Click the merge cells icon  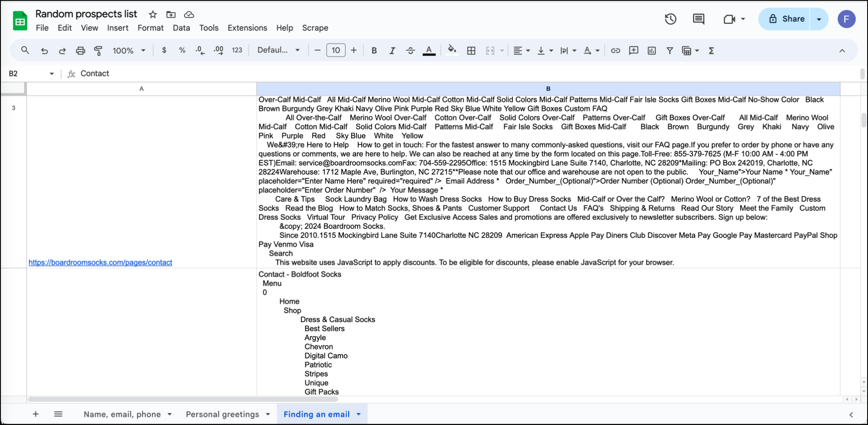[x=490, y=50]
